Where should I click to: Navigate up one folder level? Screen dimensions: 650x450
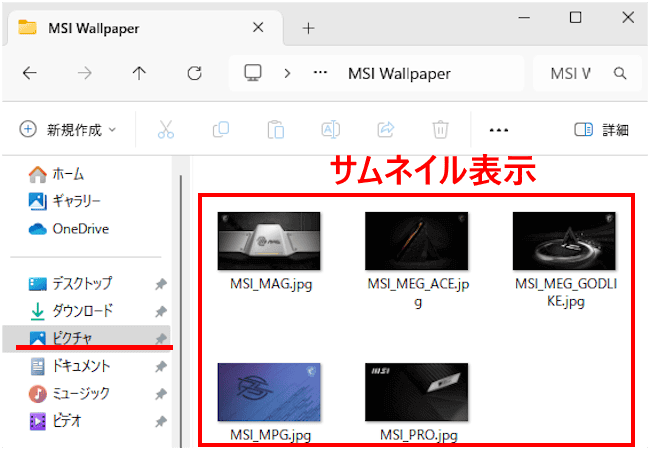[139, 73]
